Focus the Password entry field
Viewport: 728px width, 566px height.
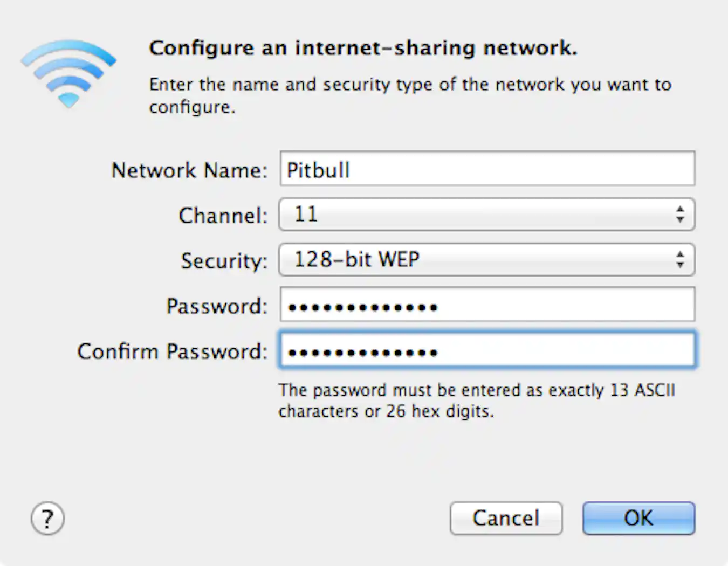(x=485, y=305)
